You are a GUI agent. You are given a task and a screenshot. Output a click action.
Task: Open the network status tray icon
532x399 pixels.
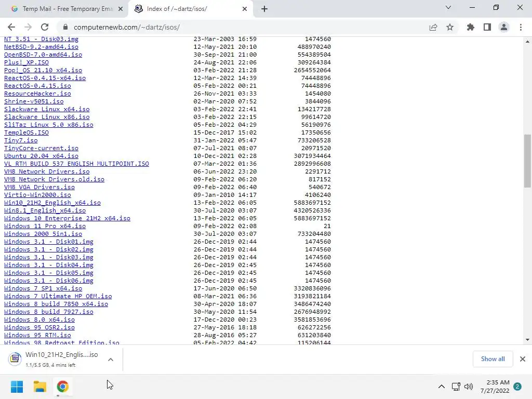[x=456, y=387]
